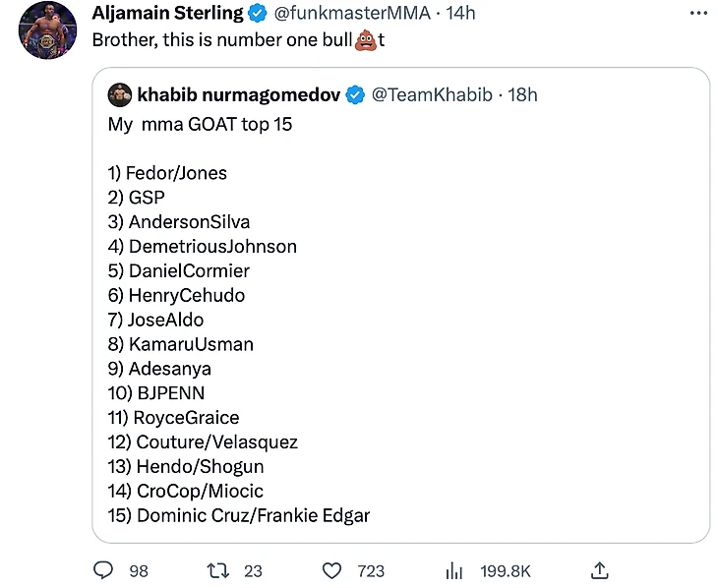The image size is (718, 588).
Task: Open Aljamain Sterling display name link
Action: pyautogui.click(x=167, y=14)
